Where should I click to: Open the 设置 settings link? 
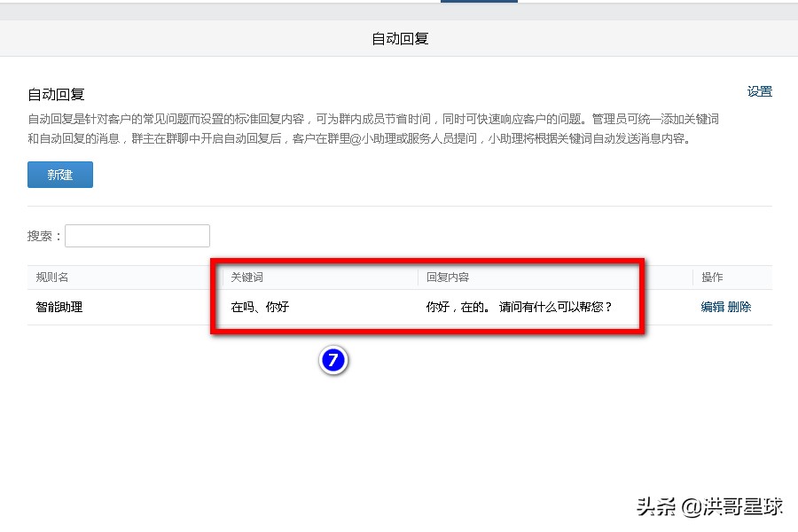pyautogui.click(x=760, y=91)
